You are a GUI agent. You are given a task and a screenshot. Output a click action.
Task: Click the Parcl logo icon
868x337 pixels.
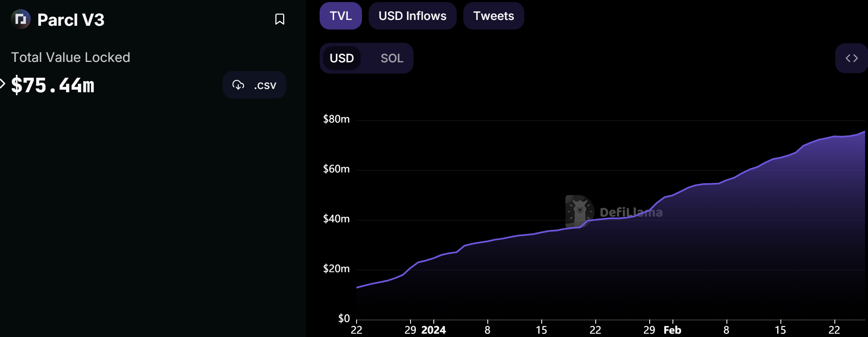(21, 19)
